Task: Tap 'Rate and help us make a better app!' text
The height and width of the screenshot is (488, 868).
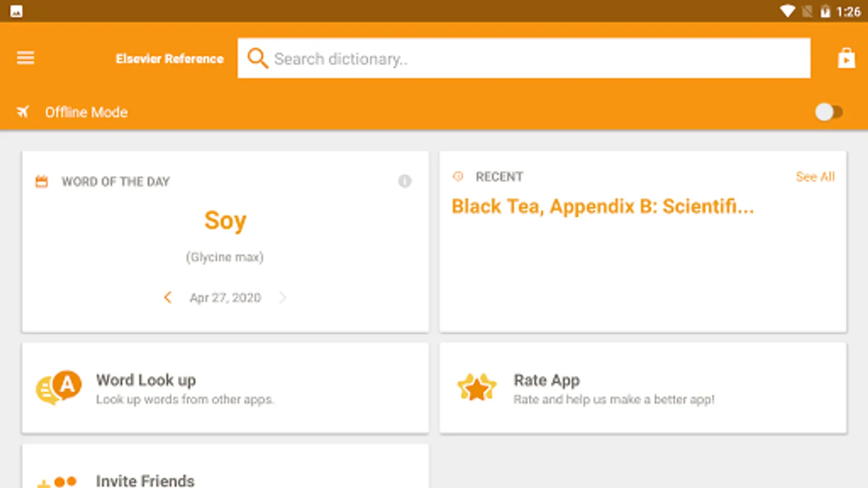Action: 614,400
